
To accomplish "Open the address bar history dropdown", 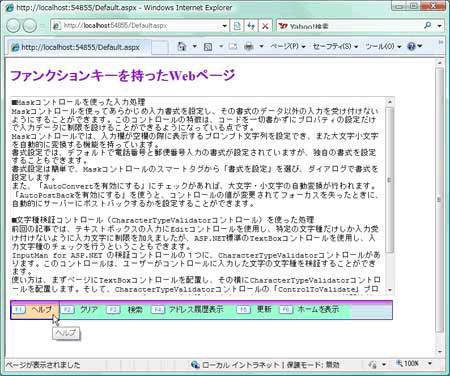I will (x=225, y=26).
